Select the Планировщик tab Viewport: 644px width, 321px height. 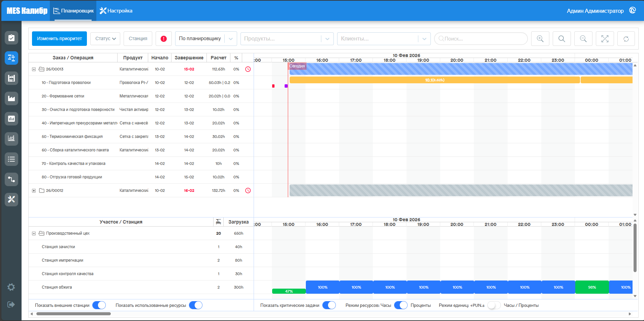pos(73,11)
